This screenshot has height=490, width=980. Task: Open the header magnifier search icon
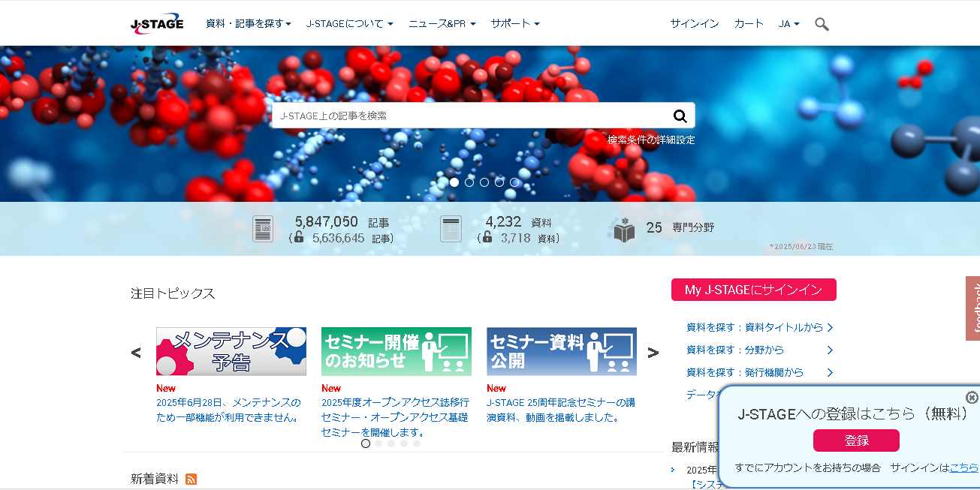coord(822,24)
